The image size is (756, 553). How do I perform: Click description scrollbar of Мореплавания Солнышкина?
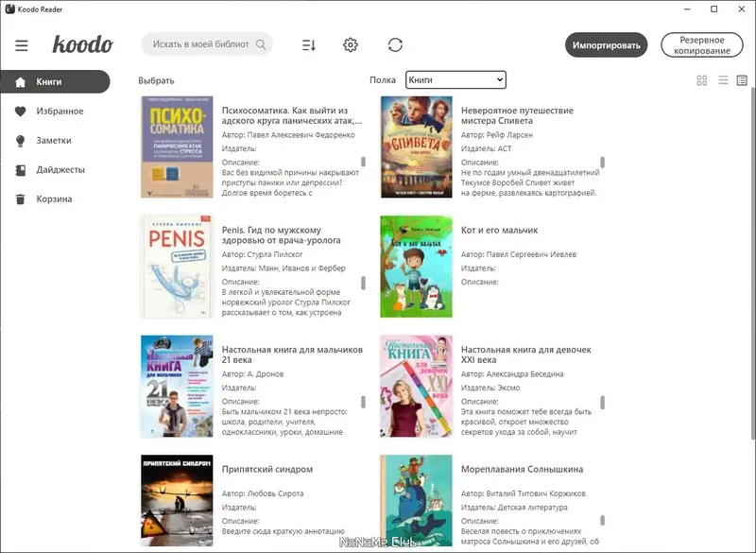pos(602,521)
